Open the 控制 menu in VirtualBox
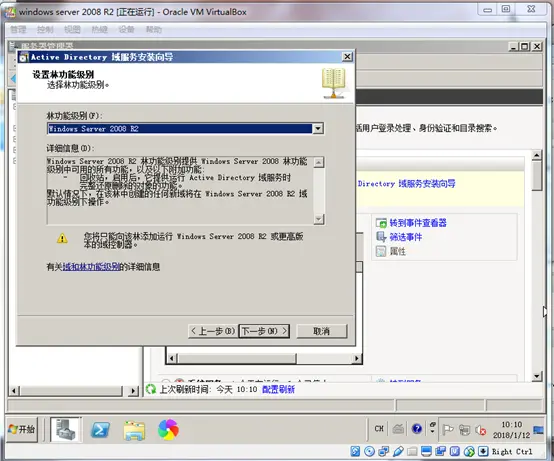The width and height of the screenshot is (554, 461). (45, 30)
